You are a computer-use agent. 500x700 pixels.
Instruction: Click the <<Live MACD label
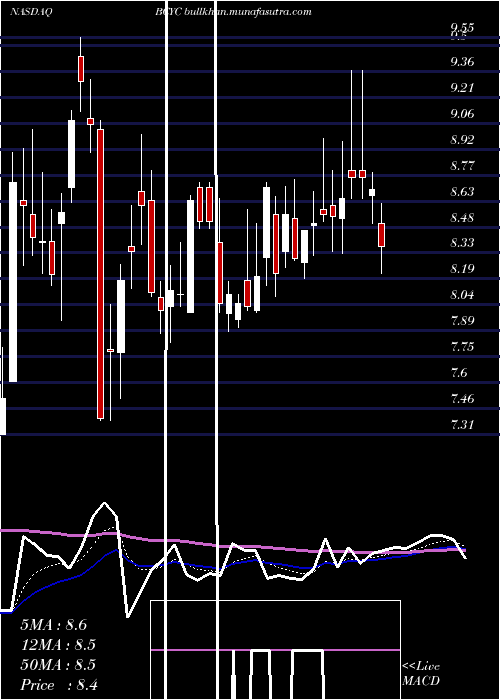tap(421, 673)
